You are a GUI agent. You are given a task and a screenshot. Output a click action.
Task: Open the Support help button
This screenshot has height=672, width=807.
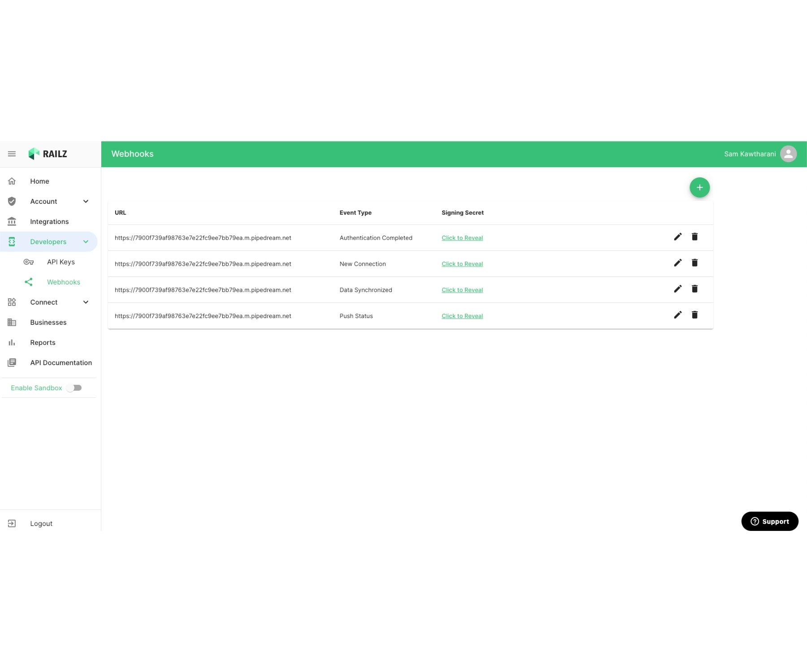(x=769, y=521)
